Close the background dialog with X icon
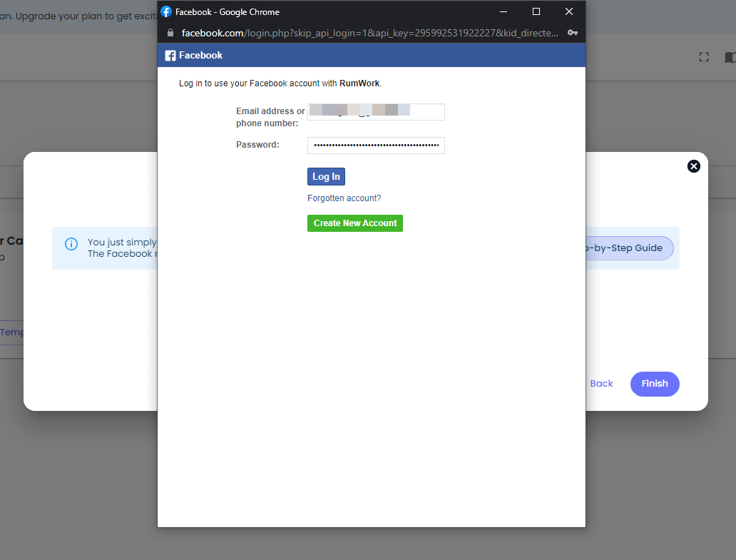Screen dimensions: 736x560 tap(693, 166)
